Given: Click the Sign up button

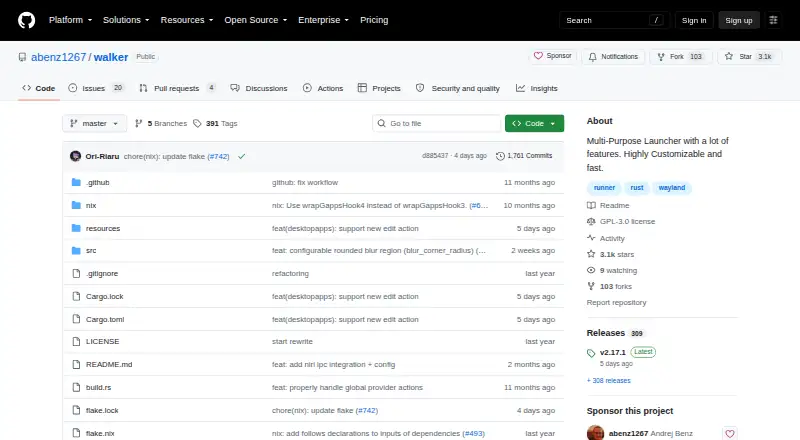Looking at the screenshot, I should click(739, 20).
